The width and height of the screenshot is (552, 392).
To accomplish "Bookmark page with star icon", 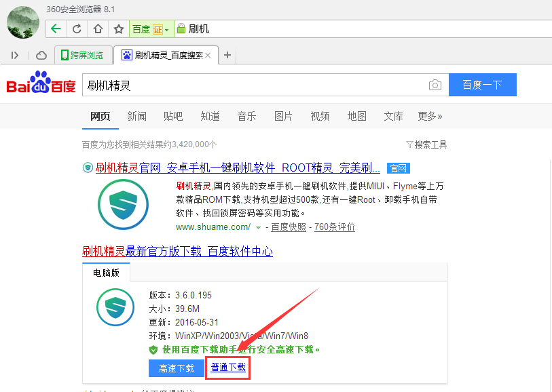I will click(x=119, y=29).
